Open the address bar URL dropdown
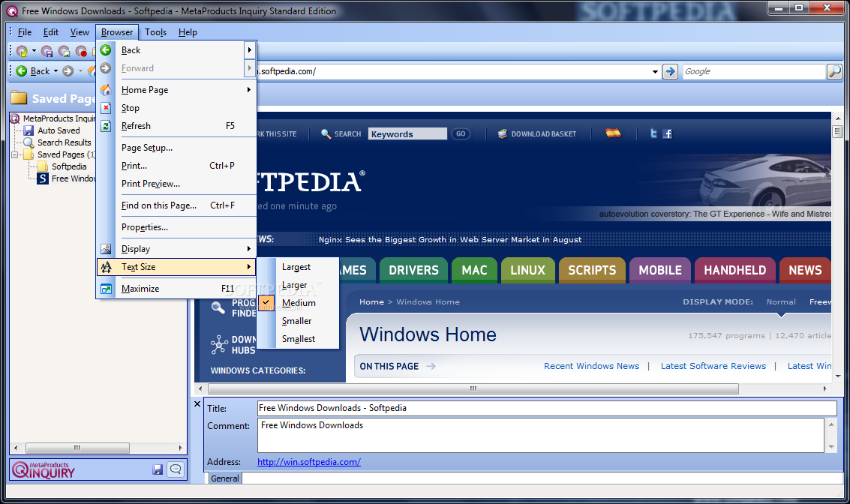The width and height of the screenshot is (850, 504). pyautogui.click(x=655, y=71)
